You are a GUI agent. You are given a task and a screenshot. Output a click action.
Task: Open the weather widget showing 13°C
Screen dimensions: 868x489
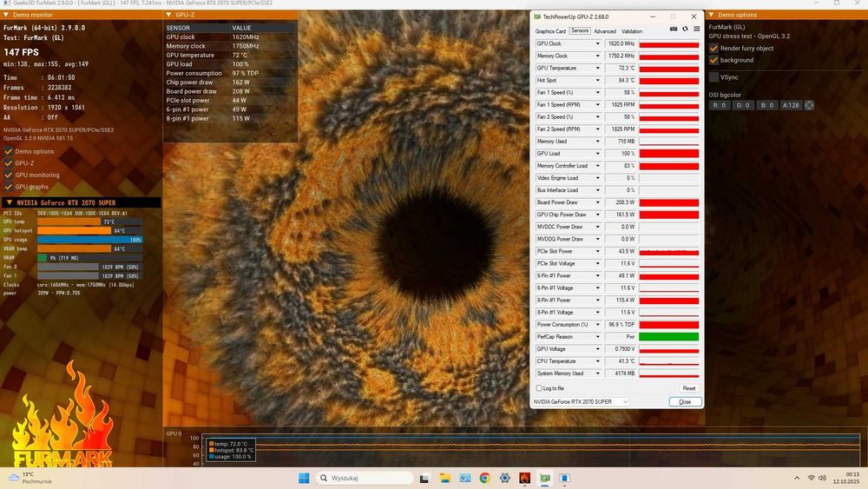pos(30,478)
